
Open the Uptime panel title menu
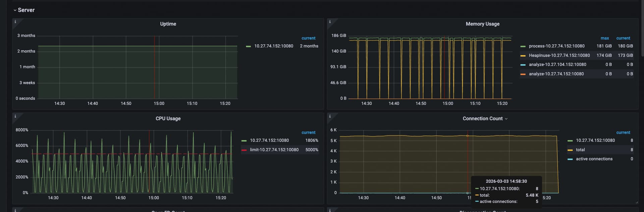point(168,24)
